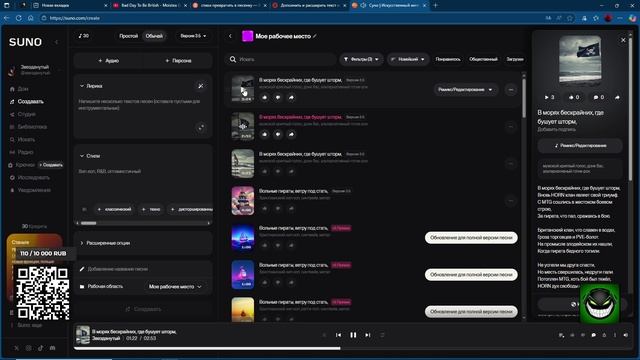Skip to next track in player
Viewport: 640px width, 360px height.
tap(368, 335)
